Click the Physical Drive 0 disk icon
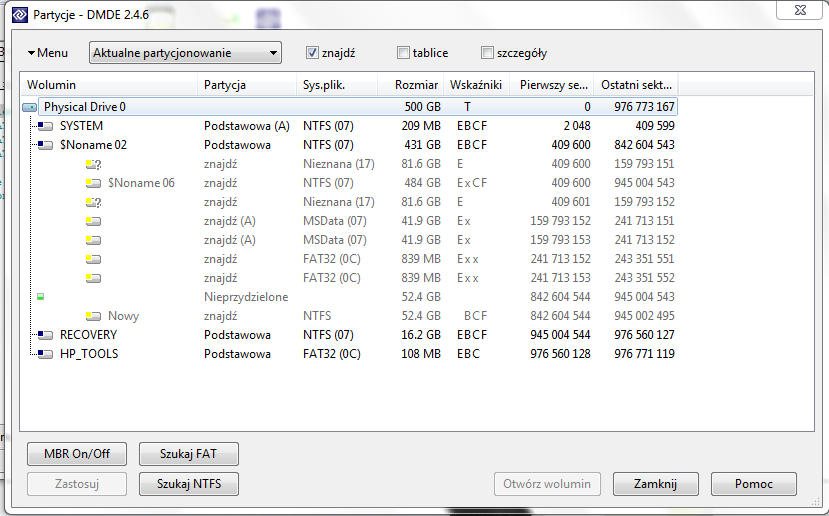829x516 pixels. [x=30, y=107]
